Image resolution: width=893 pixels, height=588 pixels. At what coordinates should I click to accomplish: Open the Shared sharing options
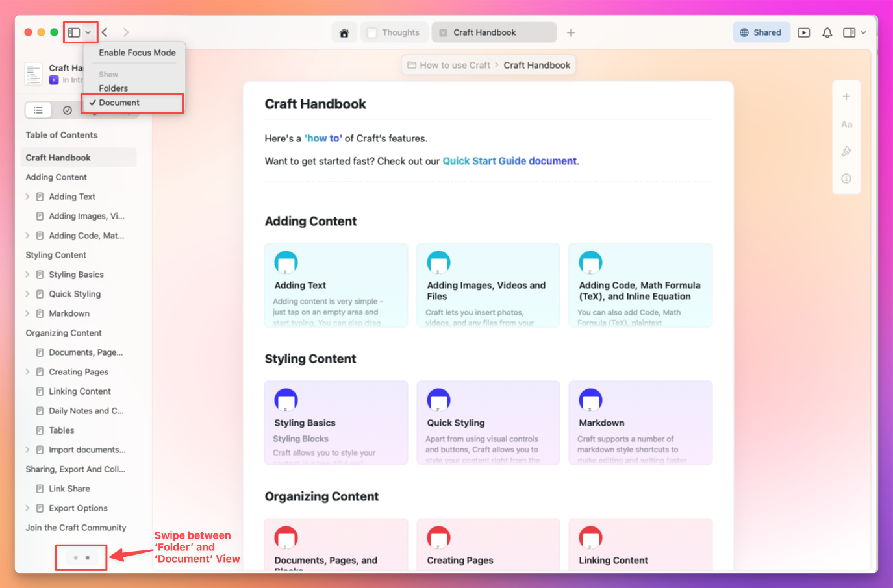tap(761, 32)
